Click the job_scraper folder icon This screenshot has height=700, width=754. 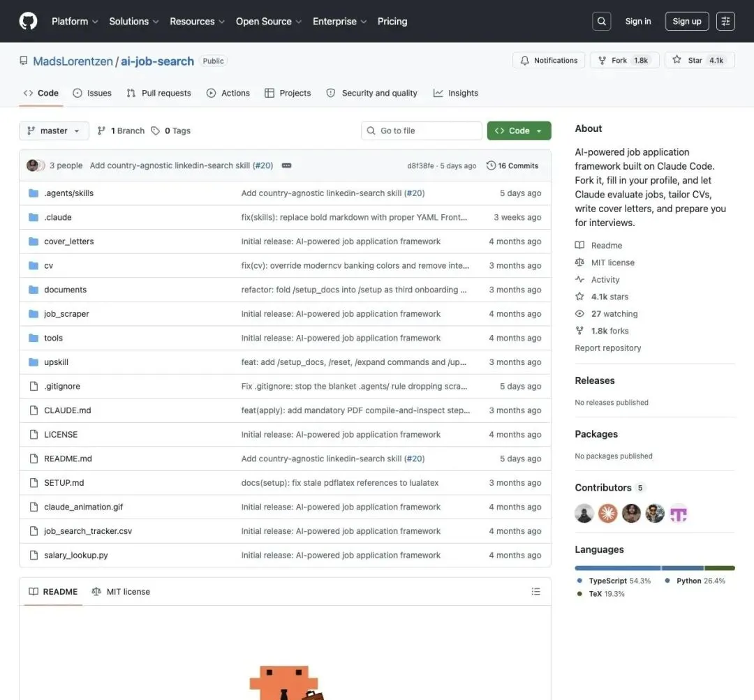(34, 314)
